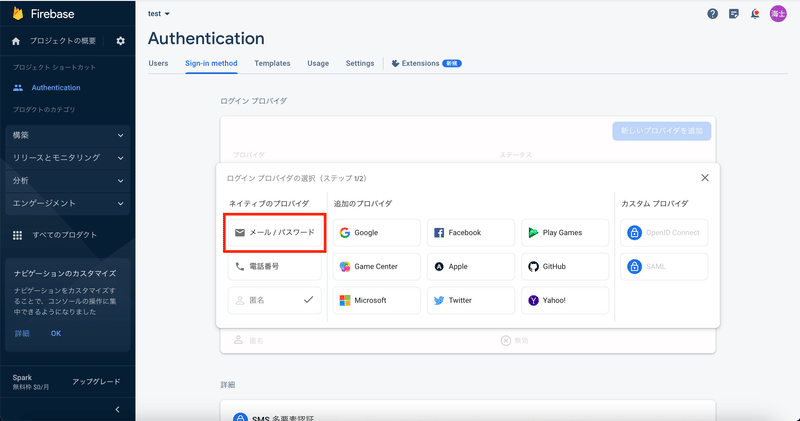The height and width of the screenshot is (421, 800).
Task: Click the カスタム プロバイダ column heading
Action: 655,204
